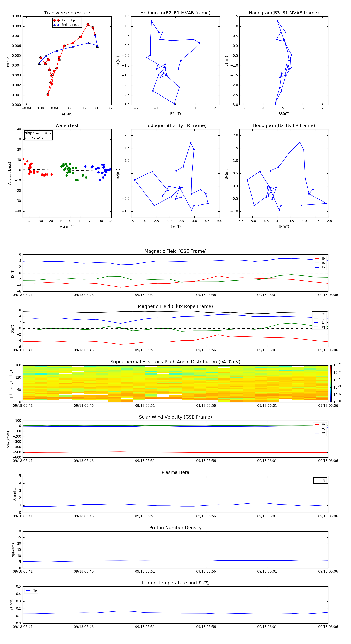Click 'Hodogram(Bx_By FR frame)' title
Screen dimensions: 351x644
(284, 125)
